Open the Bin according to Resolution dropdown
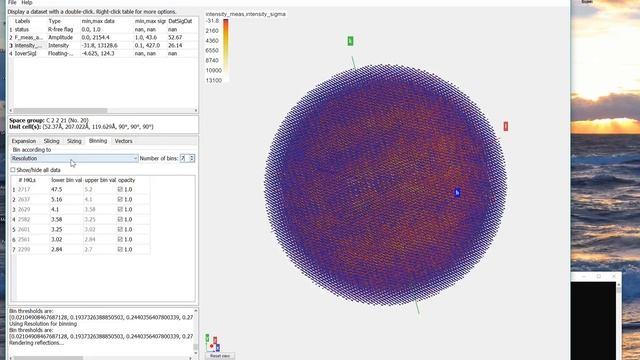640x360 pixels. (74, 158)
